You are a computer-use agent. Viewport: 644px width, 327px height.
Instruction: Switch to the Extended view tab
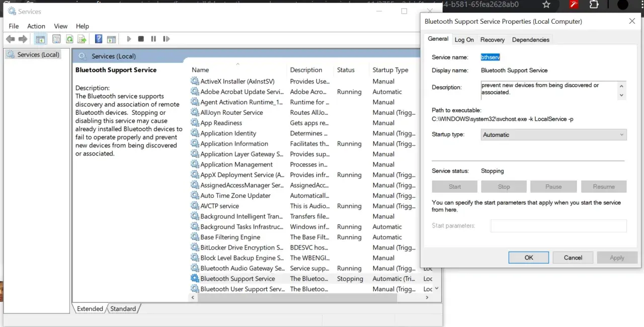coord(90,309)
